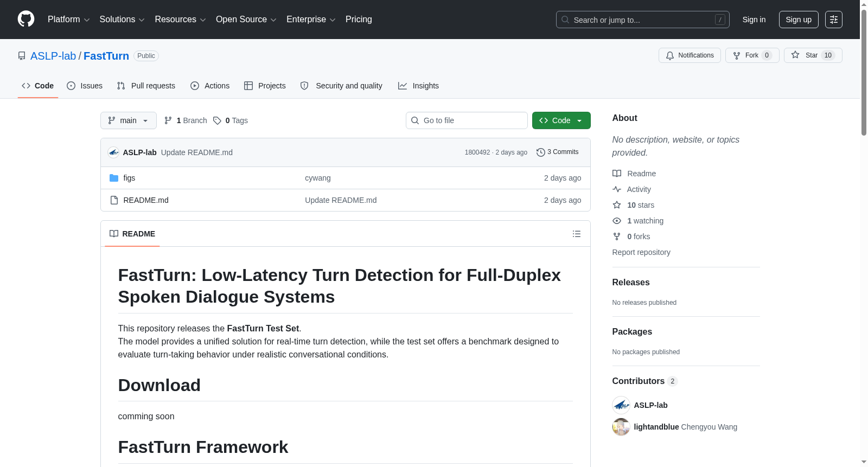
Task: Click the Sign up button
Action: coord(799,20)
